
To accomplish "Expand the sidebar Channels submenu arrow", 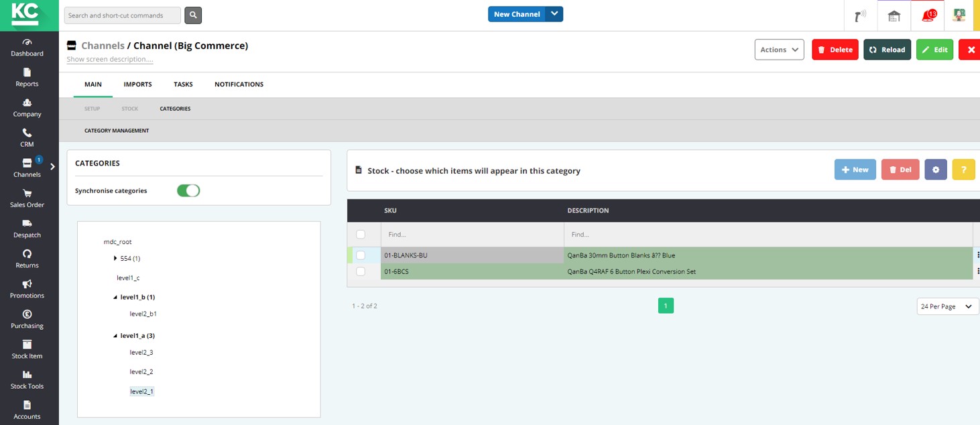I will [52, 166].
